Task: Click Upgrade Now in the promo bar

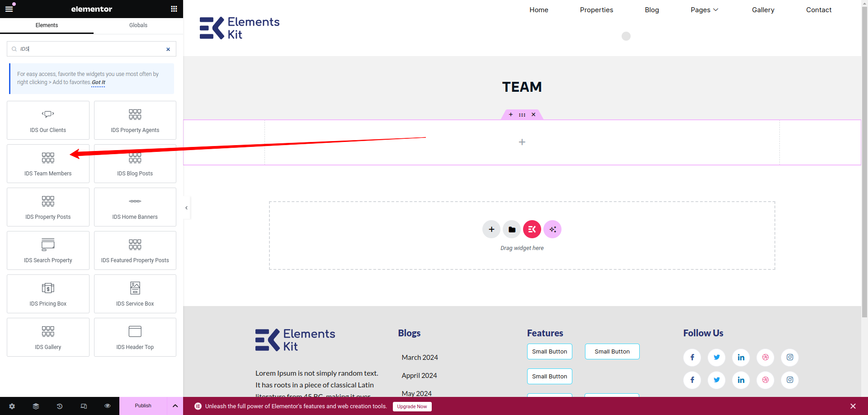Action: (x=412, y=406)
